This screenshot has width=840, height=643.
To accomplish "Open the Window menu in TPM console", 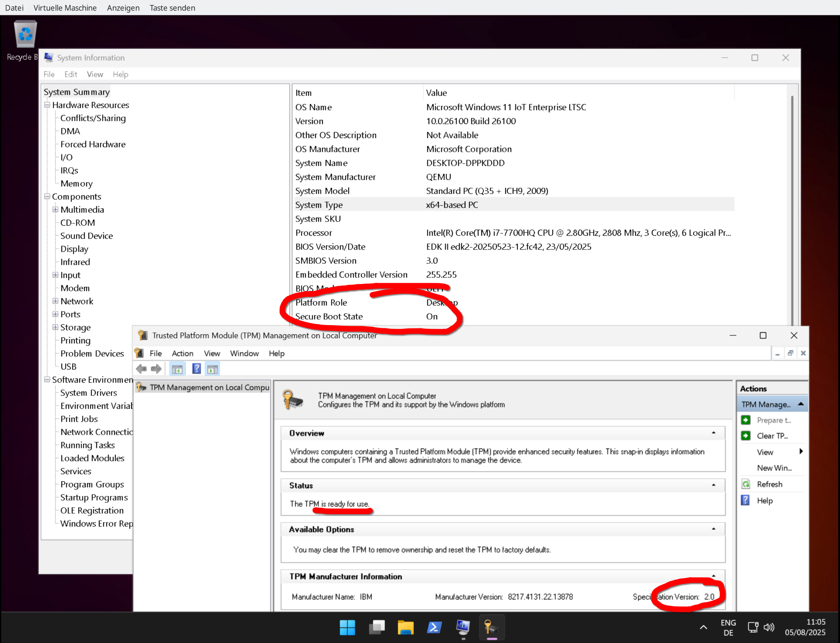I will [244, 353].
